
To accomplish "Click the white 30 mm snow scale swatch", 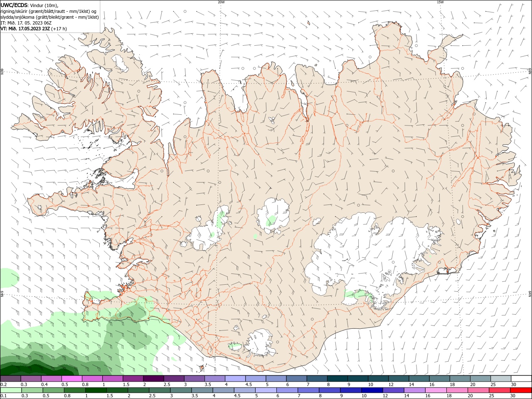I will 522,379.
